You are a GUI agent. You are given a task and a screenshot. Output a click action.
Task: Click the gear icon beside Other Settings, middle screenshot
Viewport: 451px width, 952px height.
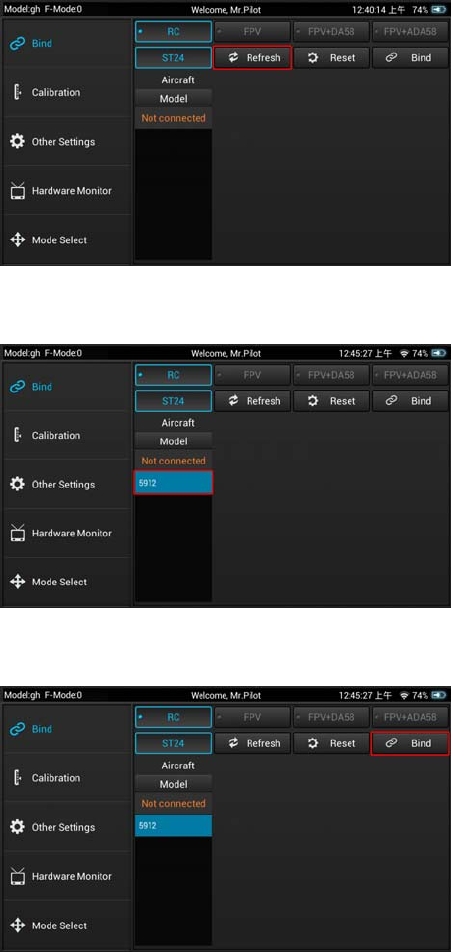18,484
